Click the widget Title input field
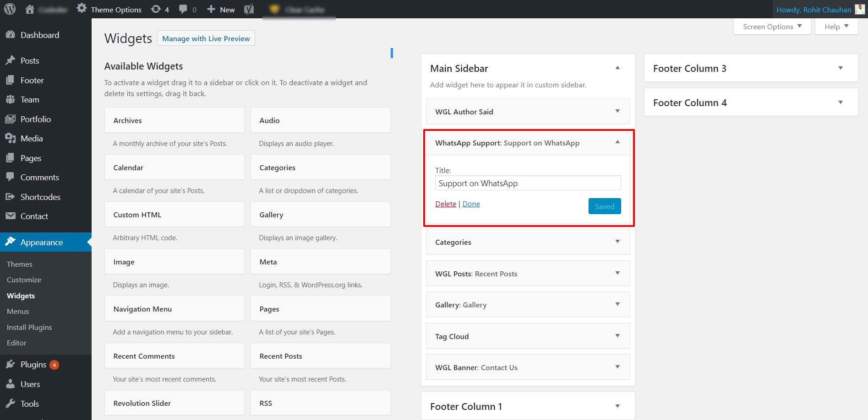This screenshot has height=420, width=868. [528, 183]
